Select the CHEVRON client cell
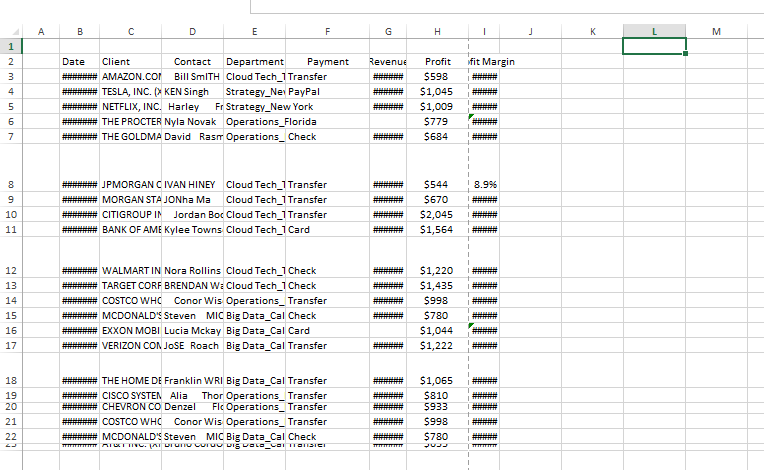This screenshot has height=470, width=764. [131, 407]
